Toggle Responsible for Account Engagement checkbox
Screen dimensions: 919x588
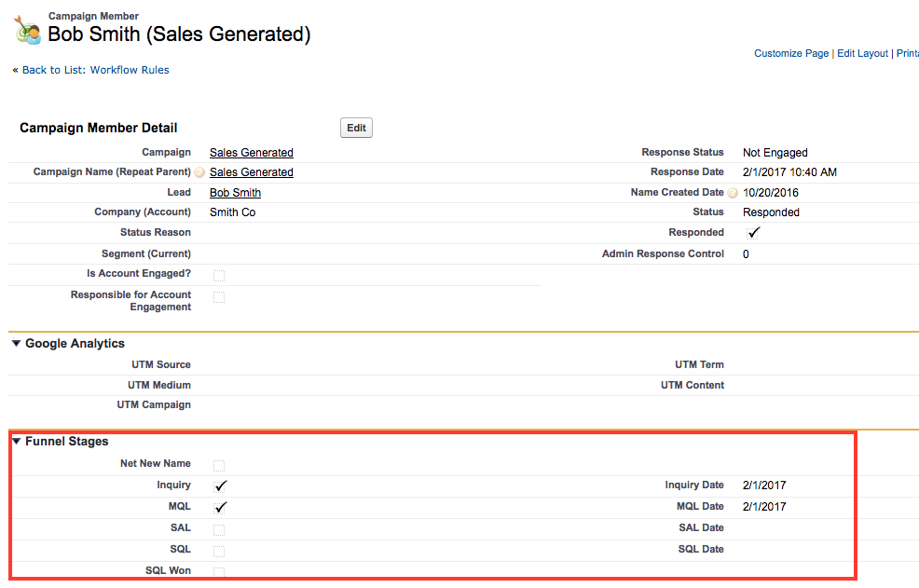tap(219, 297)
